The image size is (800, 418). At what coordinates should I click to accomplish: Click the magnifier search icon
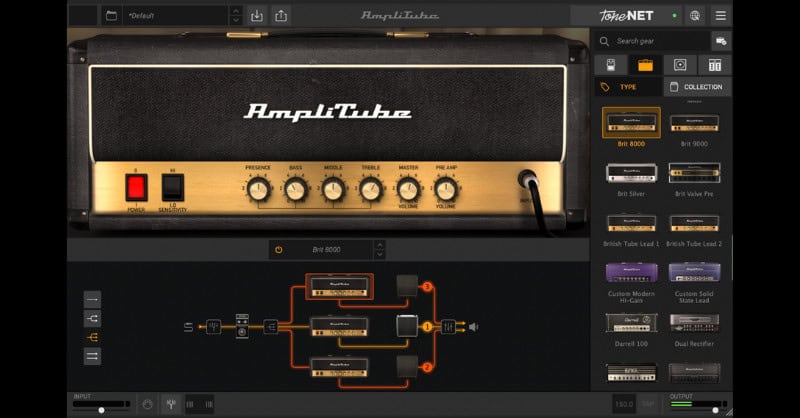pos(604,41)
